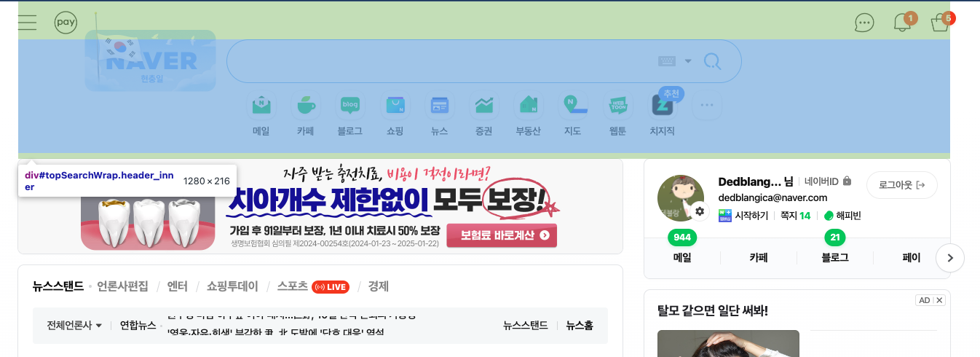Click the next arrow on profile tabs
The height and width of the screenshot is (357, 980).
(950, 258)
